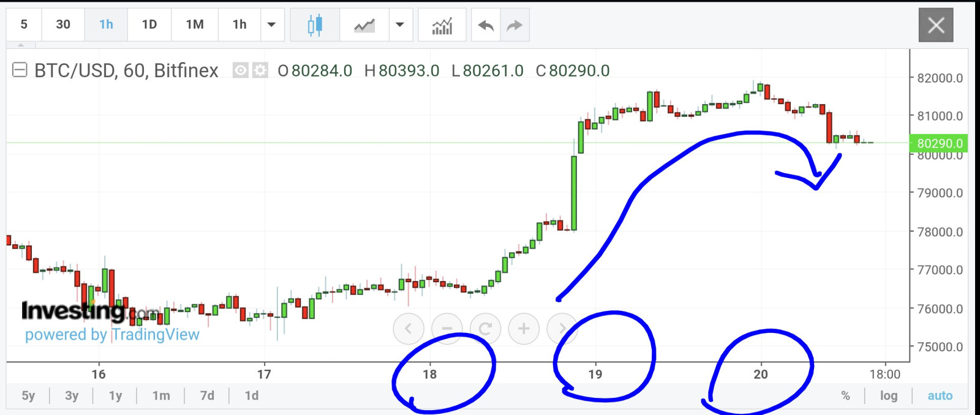
Task: Reset chart with the circular arrow
Action: pyautogui.click(x=485, y=329)
